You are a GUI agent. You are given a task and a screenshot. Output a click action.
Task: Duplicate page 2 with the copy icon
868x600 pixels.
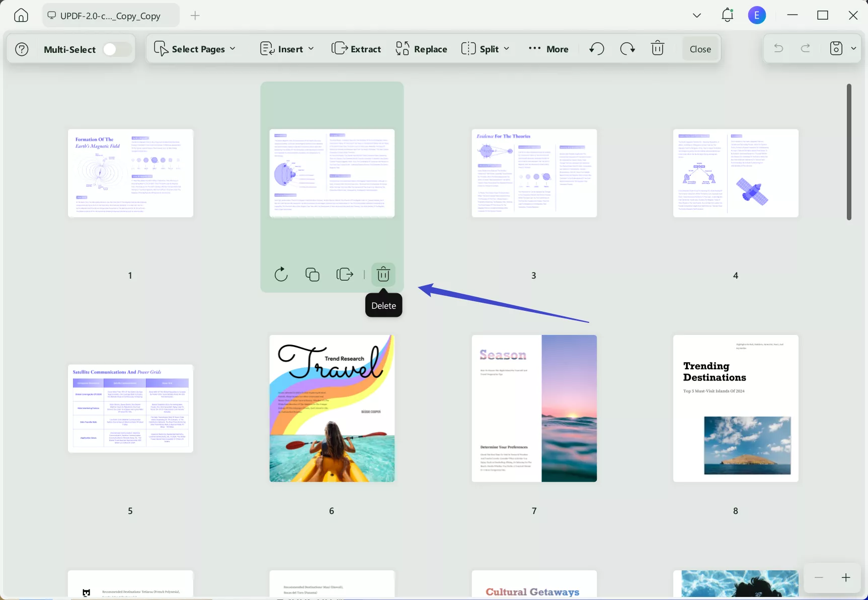[x=312, y=274]
